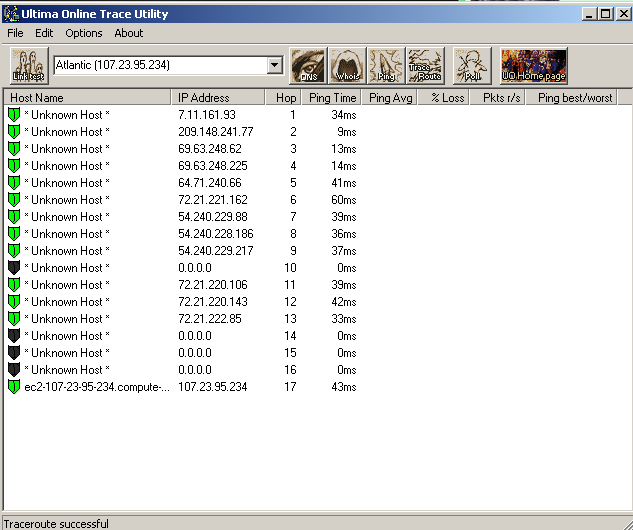This screenshot has width=633, height=530.
Task: Click shield icon beside 209.148.241.77
Action: point(14,132)
